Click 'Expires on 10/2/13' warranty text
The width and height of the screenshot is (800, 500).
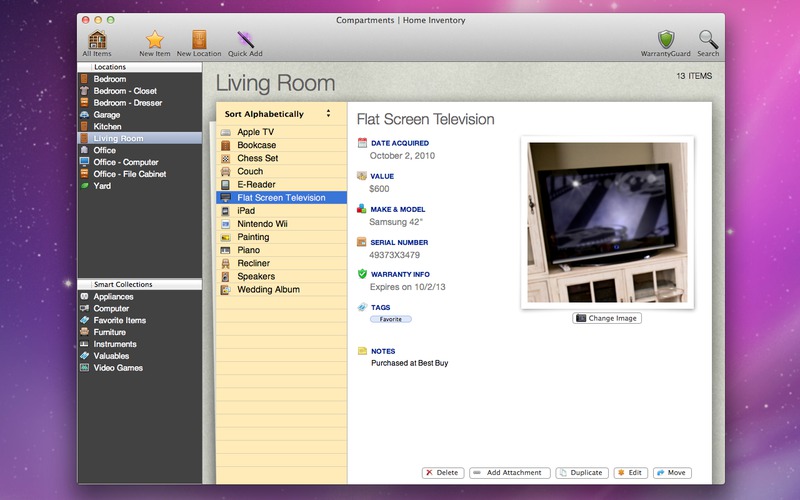tap(408, 287)
